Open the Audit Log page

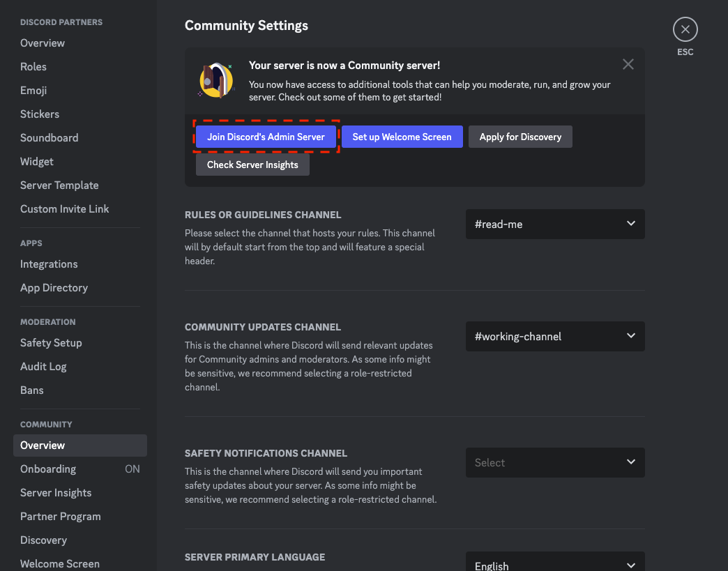pos(43,367)
